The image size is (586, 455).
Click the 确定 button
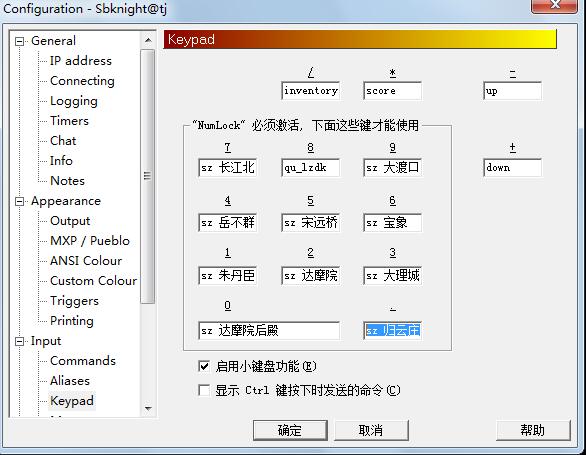[x=290, y=430]
